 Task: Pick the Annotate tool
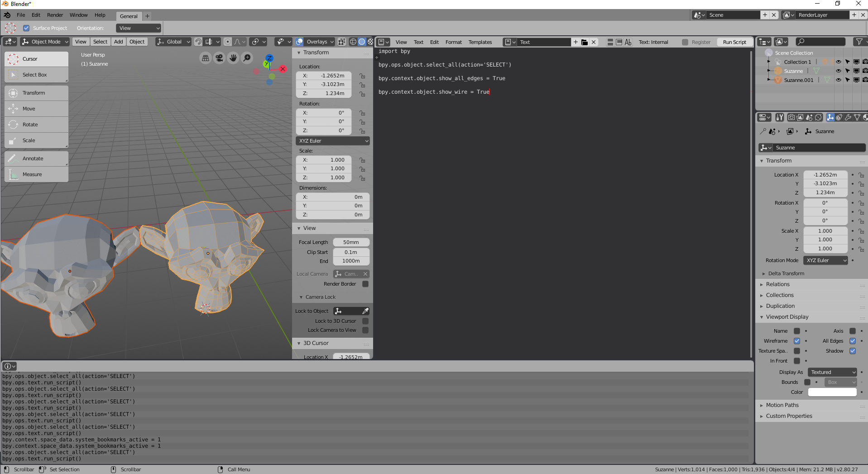pos(36,158)
